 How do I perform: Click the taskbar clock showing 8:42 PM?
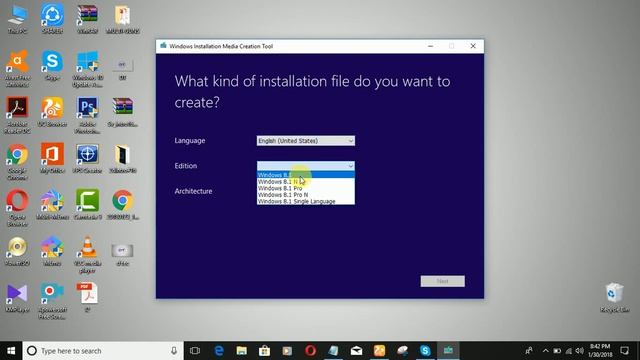pos(600,351)
